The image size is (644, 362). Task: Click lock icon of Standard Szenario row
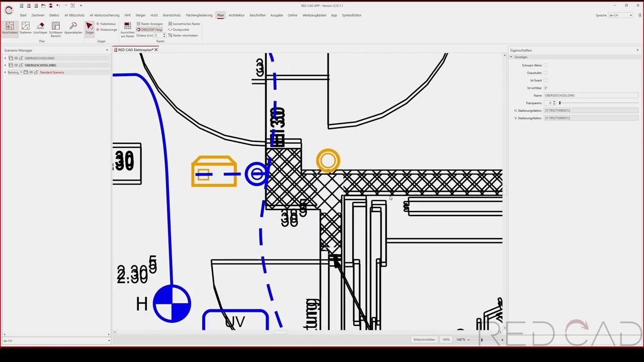[36, 72]
